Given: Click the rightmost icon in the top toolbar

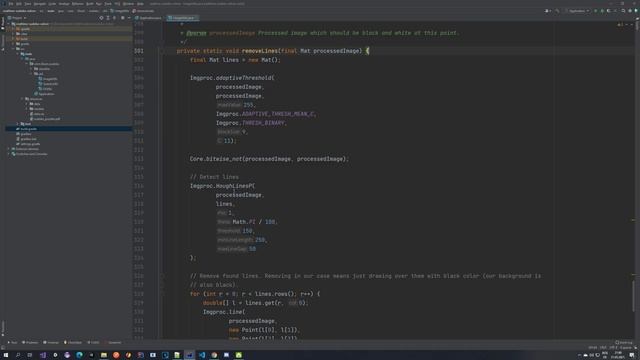Looking at the screenshot, I should [x=636, y=11].
